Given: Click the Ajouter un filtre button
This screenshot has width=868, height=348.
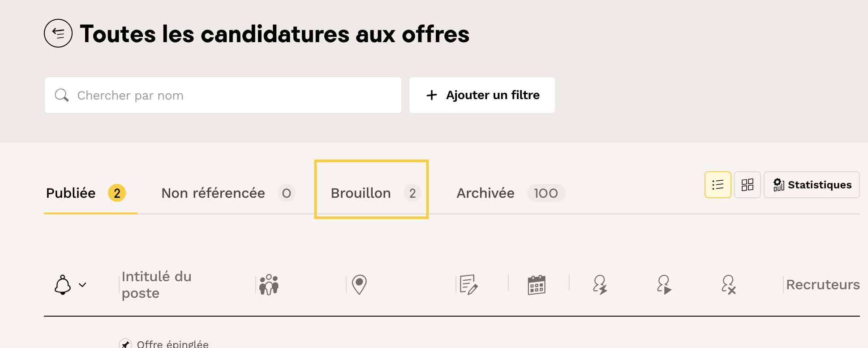Looking at the screenshot, I should pos(482,95).
